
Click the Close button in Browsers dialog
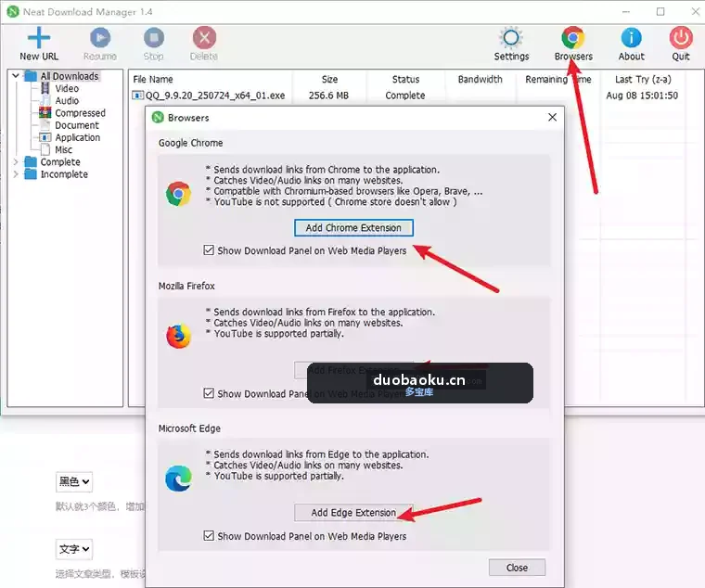pyautogui.click(x=517, y=568)
